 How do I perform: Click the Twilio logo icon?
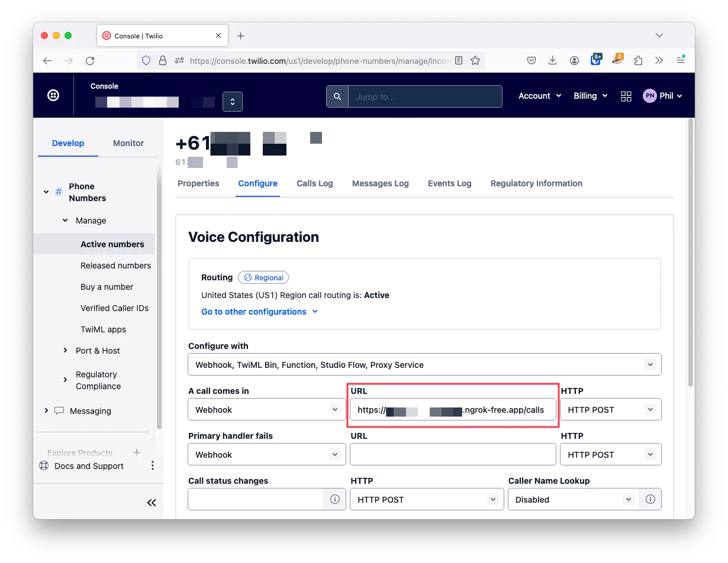tap(53, 95)
